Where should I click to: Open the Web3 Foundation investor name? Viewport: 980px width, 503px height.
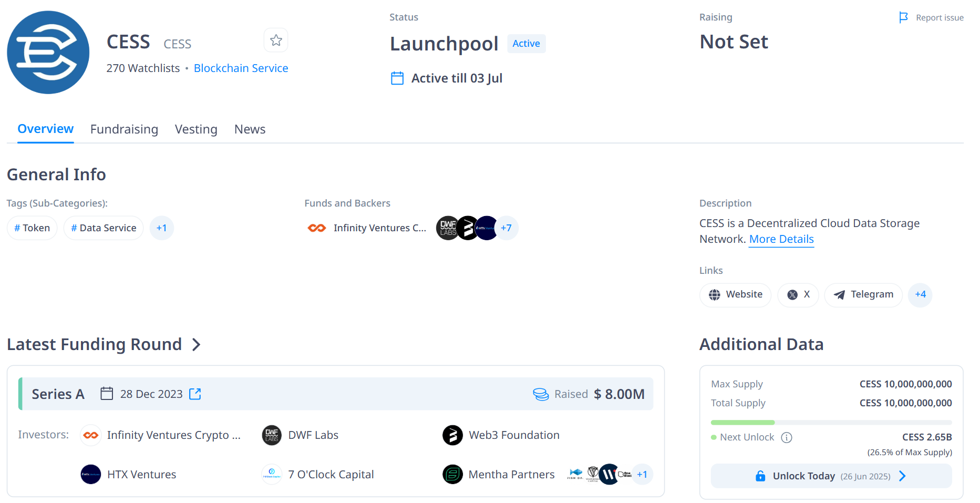(514, 435)
